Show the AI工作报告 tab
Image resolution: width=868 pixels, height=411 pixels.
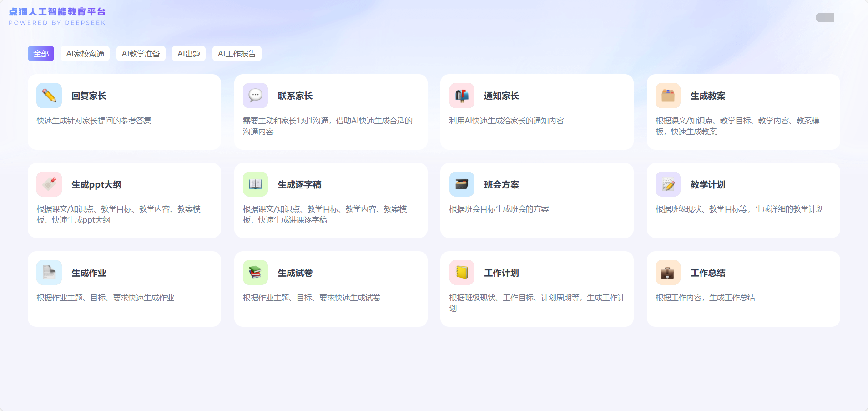coord(237,54)
